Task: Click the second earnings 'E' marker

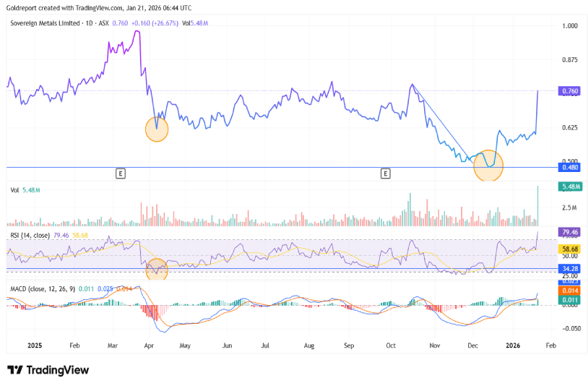Action: (x=386, y=173)
